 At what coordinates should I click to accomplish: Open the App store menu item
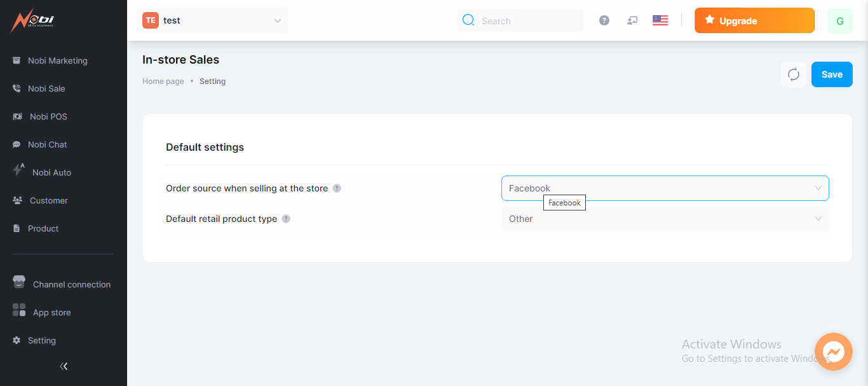[x=51, y=313]
